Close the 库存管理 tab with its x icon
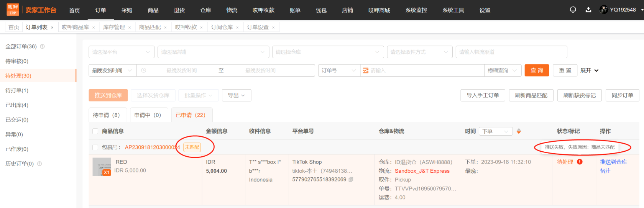 [130, 28]
